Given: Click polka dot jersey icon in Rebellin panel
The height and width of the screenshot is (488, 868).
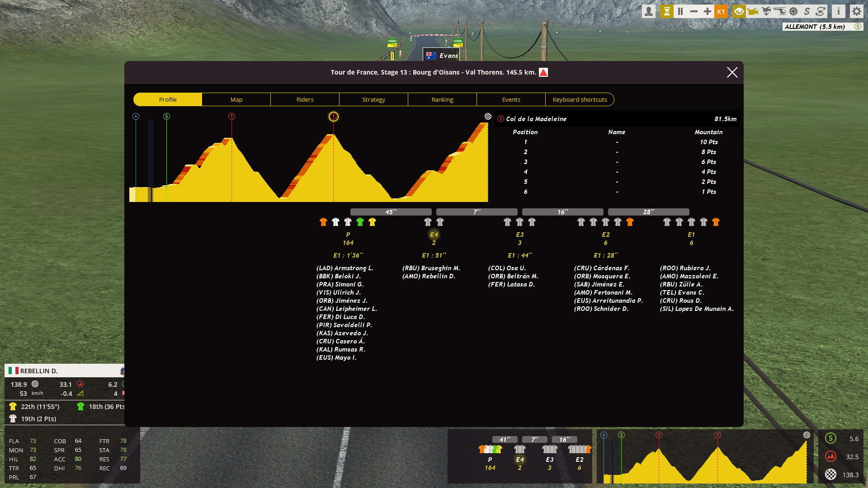Looking at the screenshot, I should coord(13,419).
